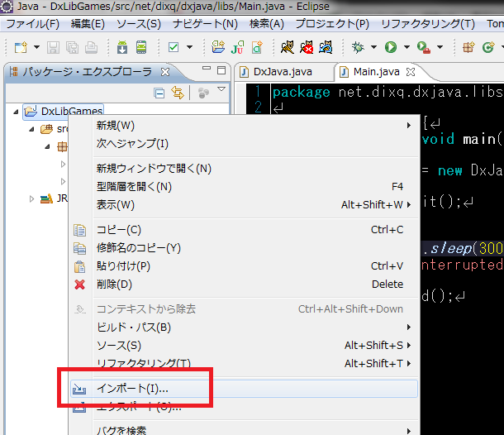The image size is (504, 435).
Task: Stop Tomcat using the red X cat icon
Action: pos(307,47)
